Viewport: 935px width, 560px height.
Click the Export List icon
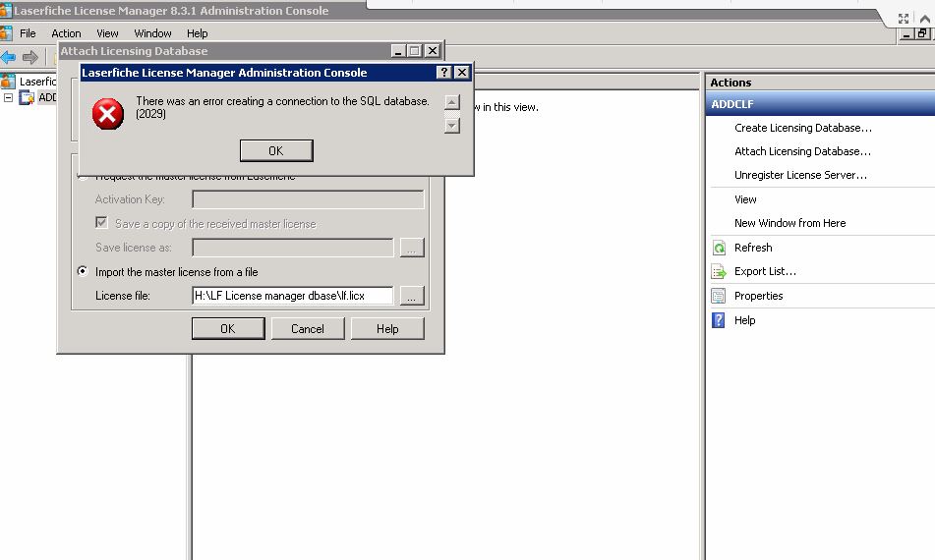719,272
